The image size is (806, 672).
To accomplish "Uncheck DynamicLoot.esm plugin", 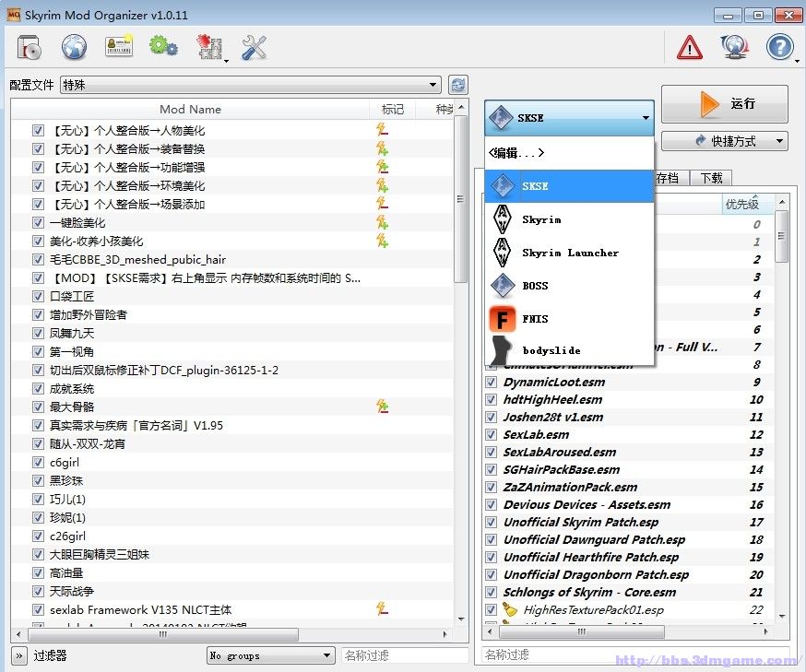I will (x=491, y=383).
